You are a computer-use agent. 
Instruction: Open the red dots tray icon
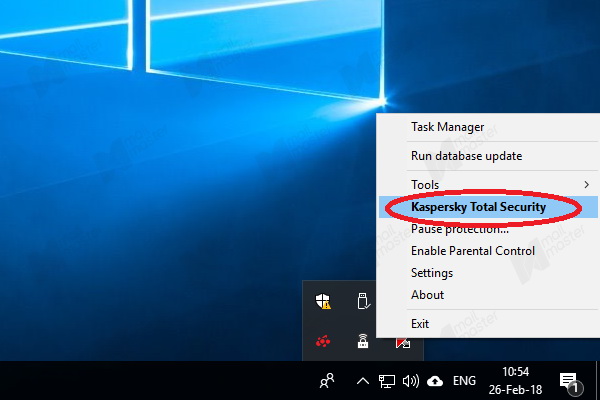click(x=323, y=341)
